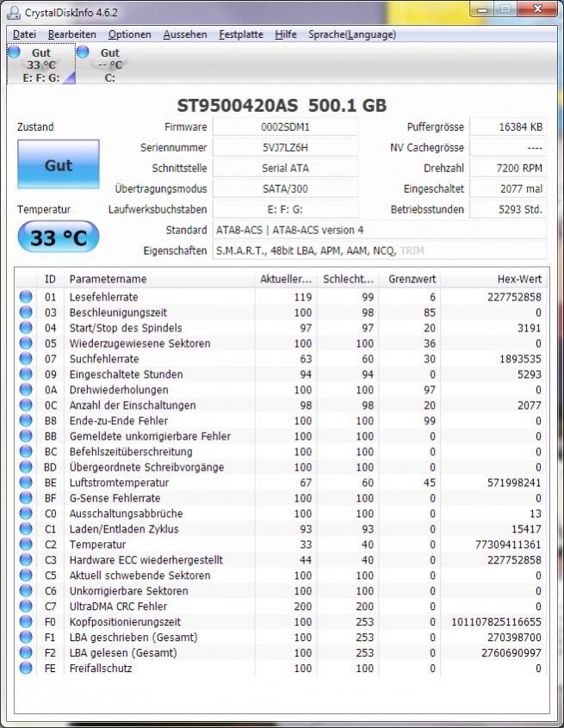Click status orb for Gemeldete unkorrigierbare Fehler
The image size is (564, 728).
[26, 435]
